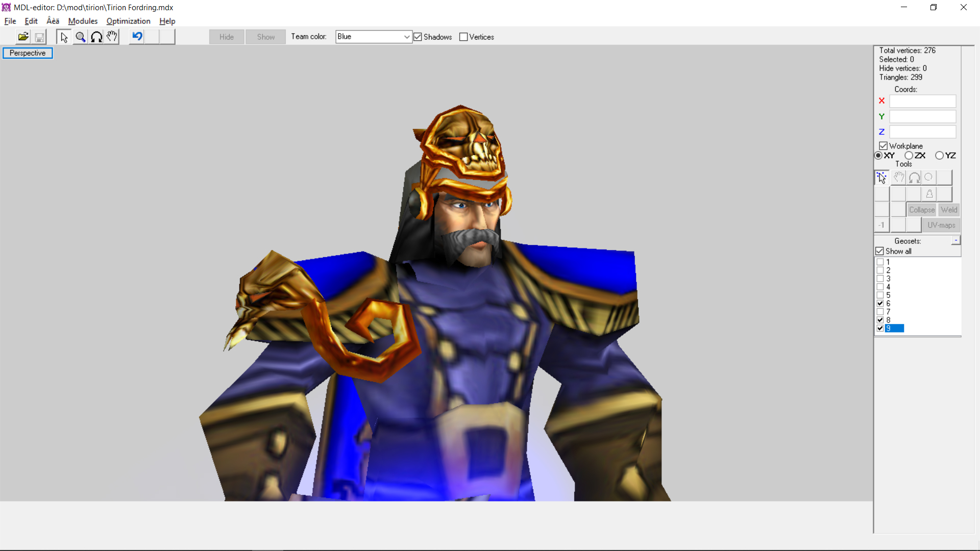The image size is (980, 551).
Task: Click the 'Triangles: 299' text
Action: click(x=900, y=78)
